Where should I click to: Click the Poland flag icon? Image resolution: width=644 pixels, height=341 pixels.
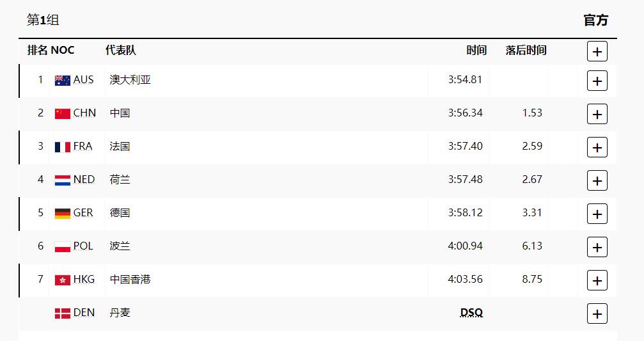[x=62, y=247]
